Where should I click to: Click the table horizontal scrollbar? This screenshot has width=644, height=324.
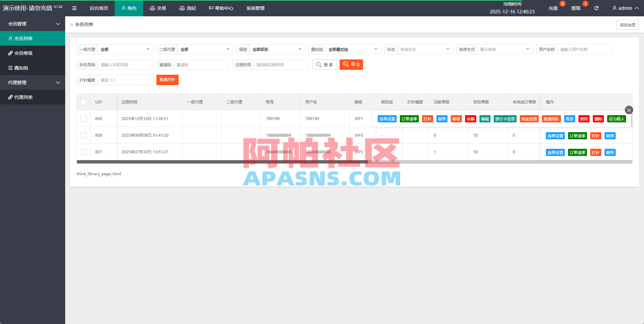pyautogui.click(x=222, y=162)
